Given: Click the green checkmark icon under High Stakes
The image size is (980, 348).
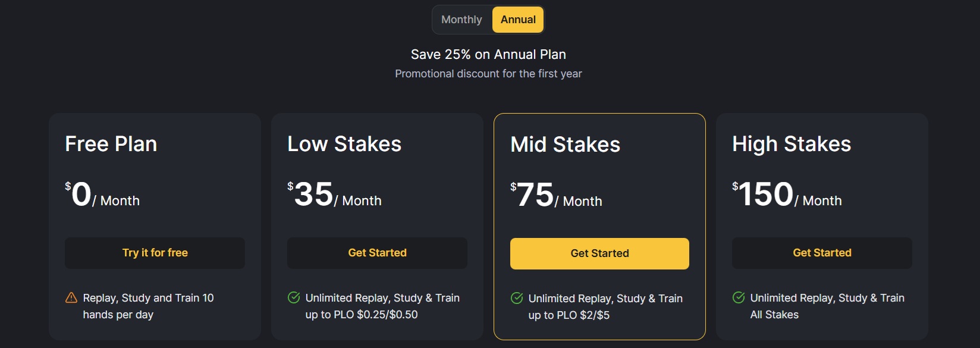Looking at the screenshot, I should tap(739, 297).
